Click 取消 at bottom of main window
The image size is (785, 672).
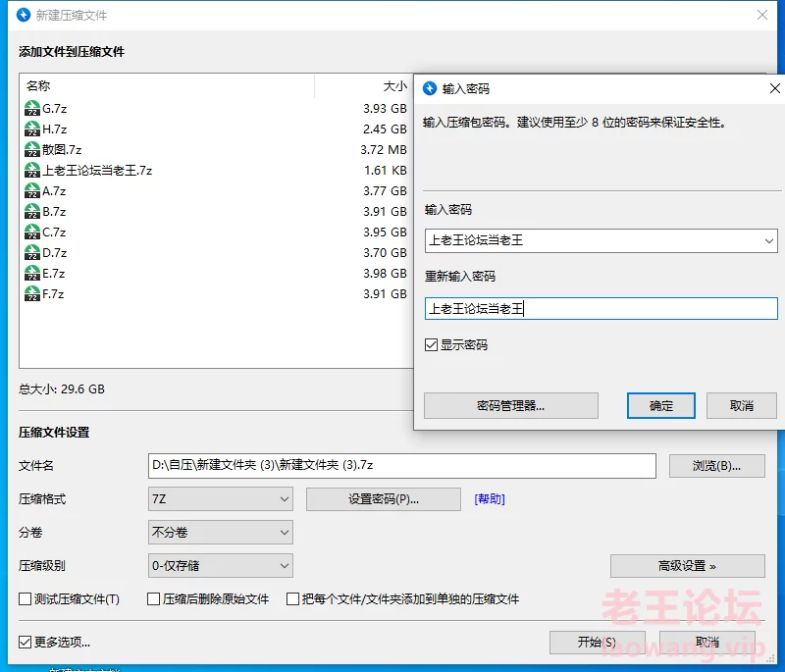(x=707, y=642)
